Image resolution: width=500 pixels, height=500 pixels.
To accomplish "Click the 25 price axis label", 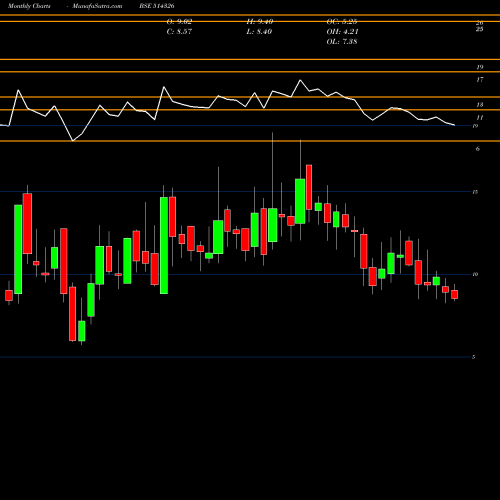I will coord(480,29).
